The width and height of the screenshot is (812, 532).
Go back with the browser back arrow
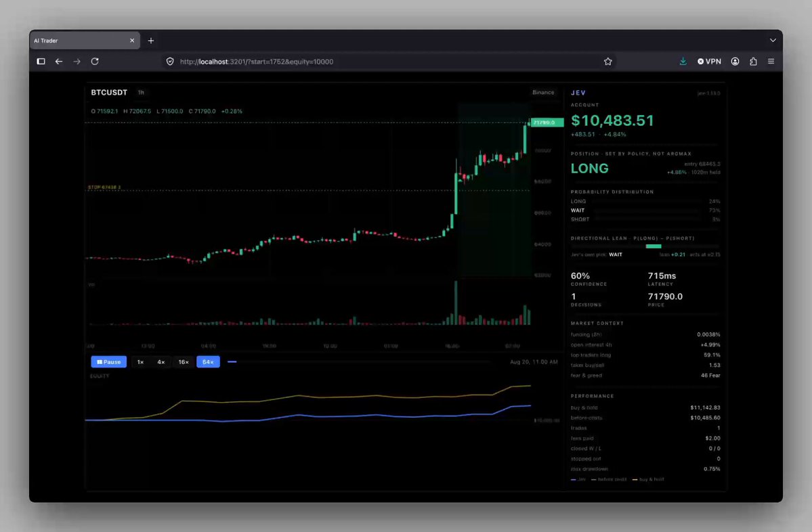click(x=59, y=62)
